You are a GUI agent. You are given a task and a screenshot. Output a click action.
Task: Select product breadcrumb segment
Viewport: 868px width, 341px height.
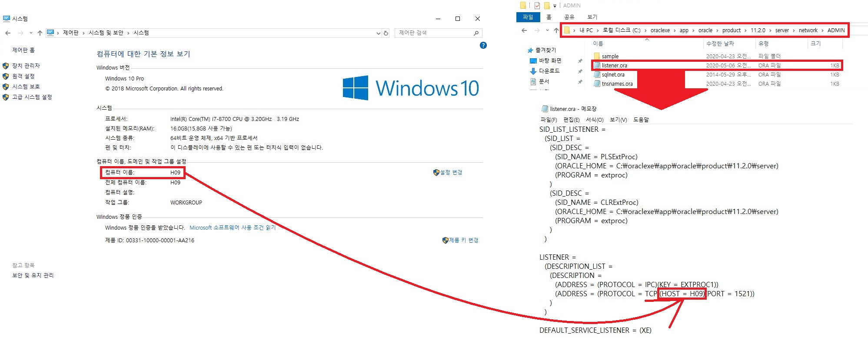(x=732, y=30)
